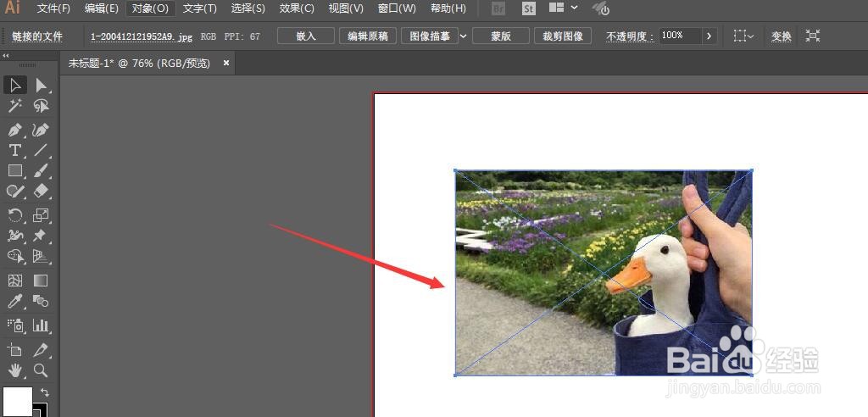
Task: Open Adobe Stock (St icon)
Action: (529, 8)
